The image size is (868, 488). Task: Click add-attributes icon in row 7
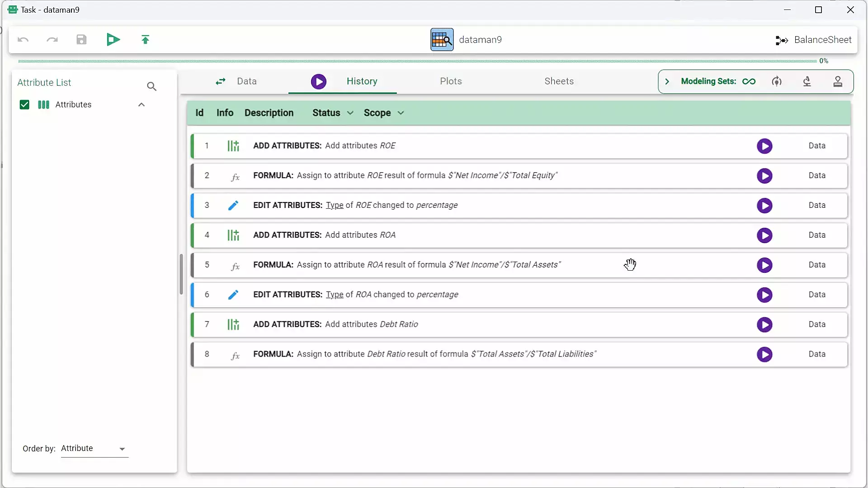pyautogui.click(x=233, y=325)
